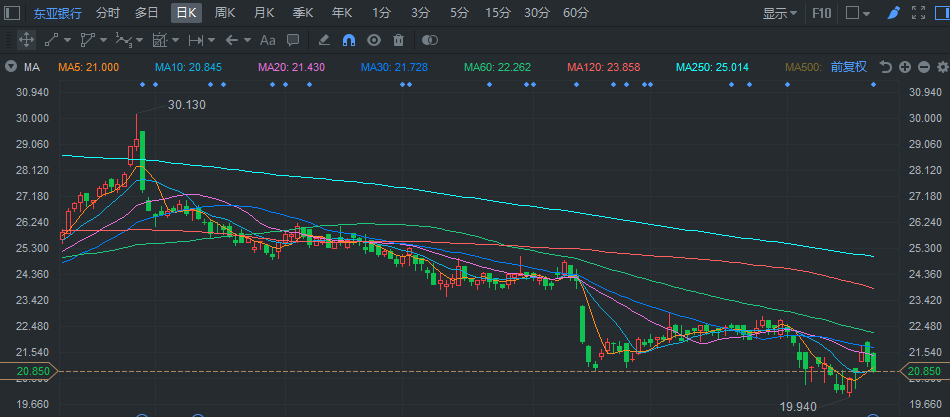The image size is (950, 417).
Task: Click the MA500 label
Action: click(x=803, y=67)
